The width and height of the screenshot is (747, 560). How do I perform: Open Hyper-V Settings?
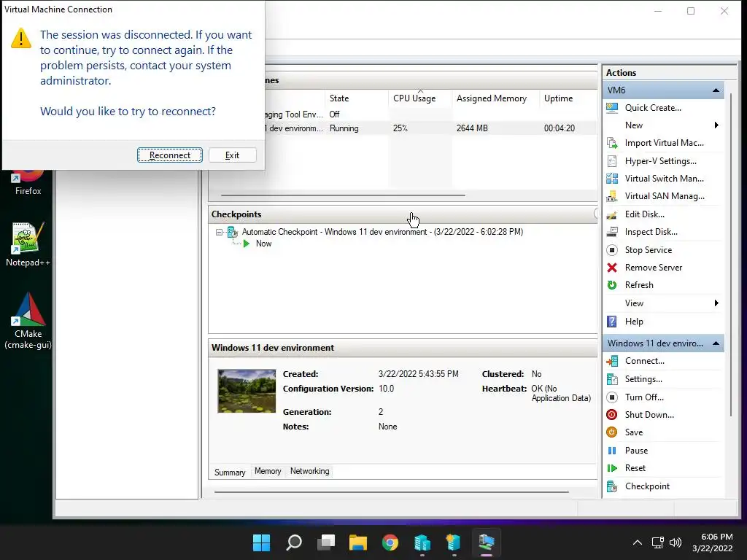(x=660, y=161)
